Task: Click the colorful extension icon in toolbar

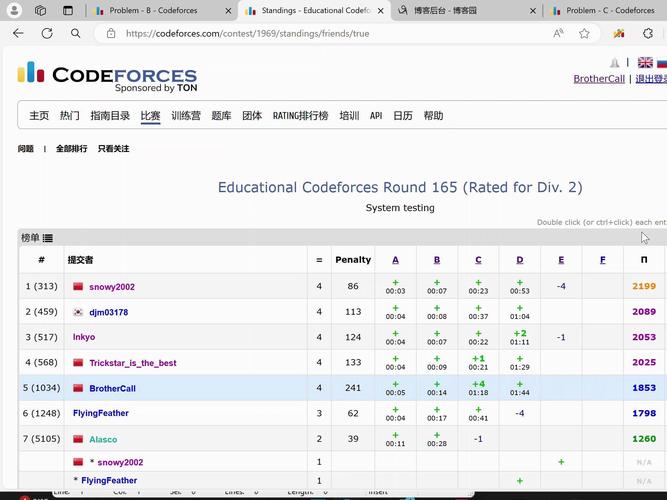Action: pos(619,33)
